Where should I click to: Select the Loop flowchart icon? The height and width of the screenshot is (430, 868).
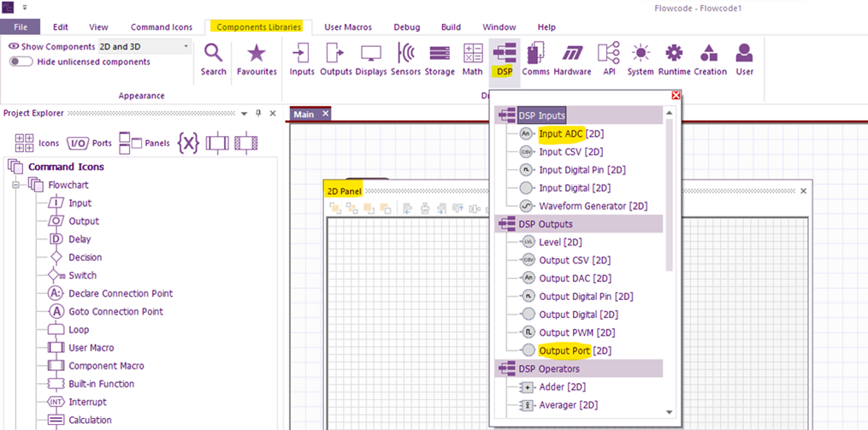point(68,330)
